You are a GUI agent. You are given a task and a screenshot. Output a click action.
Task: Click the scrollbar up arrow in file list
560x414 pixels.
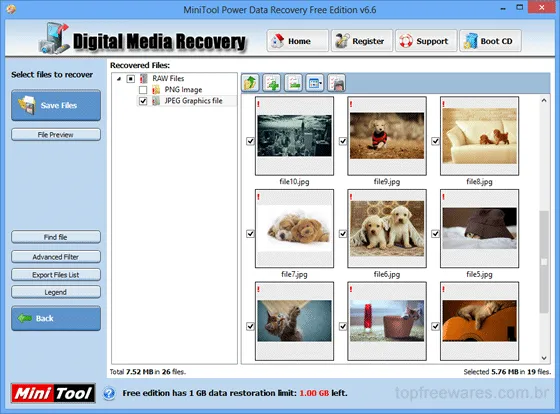pos(544,101)
